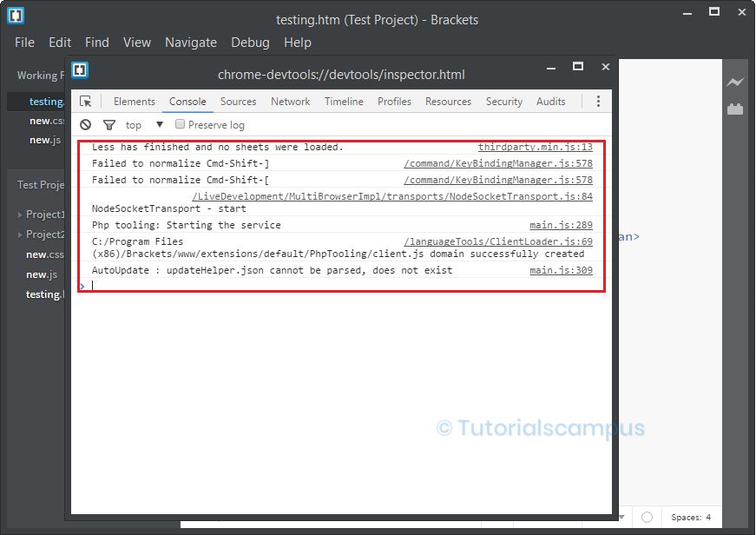Click the console input prompt line
Image resolution: width=756 pixels, height=535 pixels.
341,286
